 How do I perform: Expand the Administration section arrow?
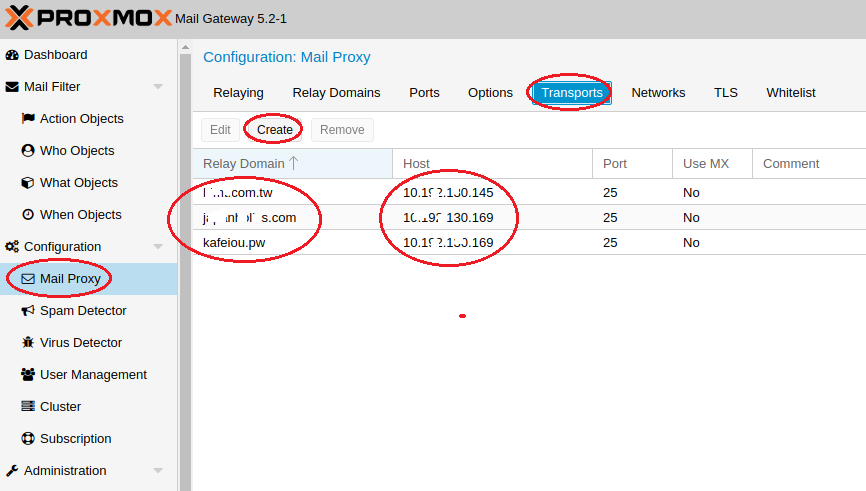(x=158, y=471)
